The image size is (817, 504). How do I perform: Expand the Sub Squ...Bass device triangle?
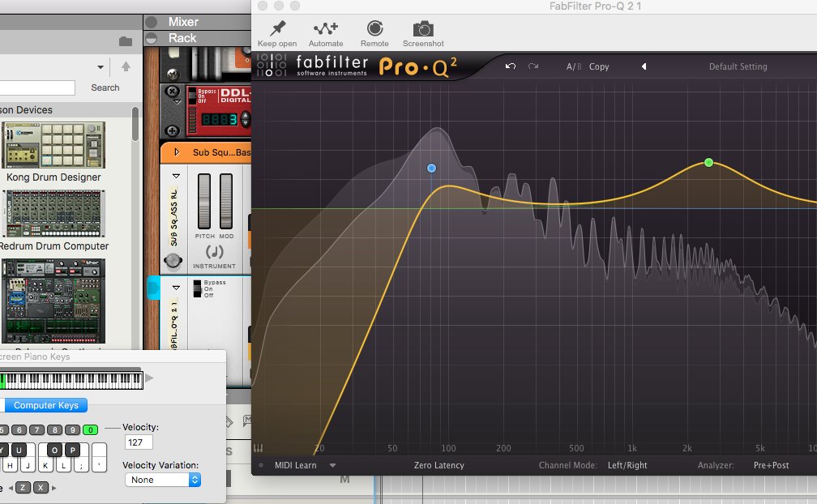click(177, 152)
